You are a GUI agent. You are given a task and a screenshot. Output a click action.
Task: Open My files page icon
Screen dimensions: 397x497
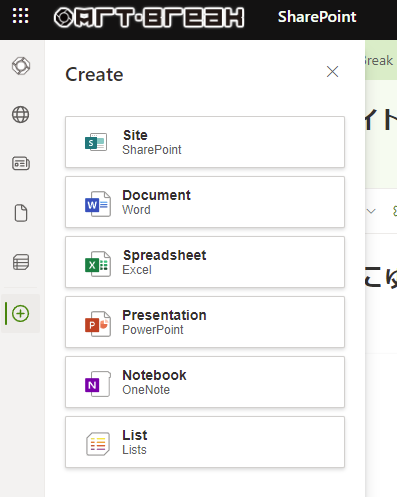pyautogui.click(x=21, y=213)
